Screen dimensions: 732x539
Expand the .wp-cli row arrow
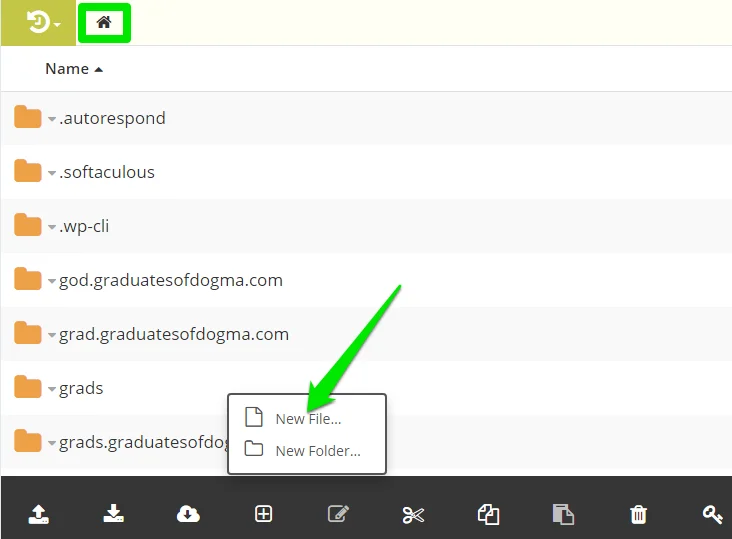52,228
